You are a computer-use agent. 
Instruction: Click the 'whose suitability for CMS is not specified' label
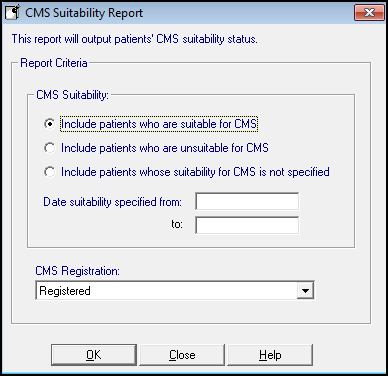[x=195, y=172]
